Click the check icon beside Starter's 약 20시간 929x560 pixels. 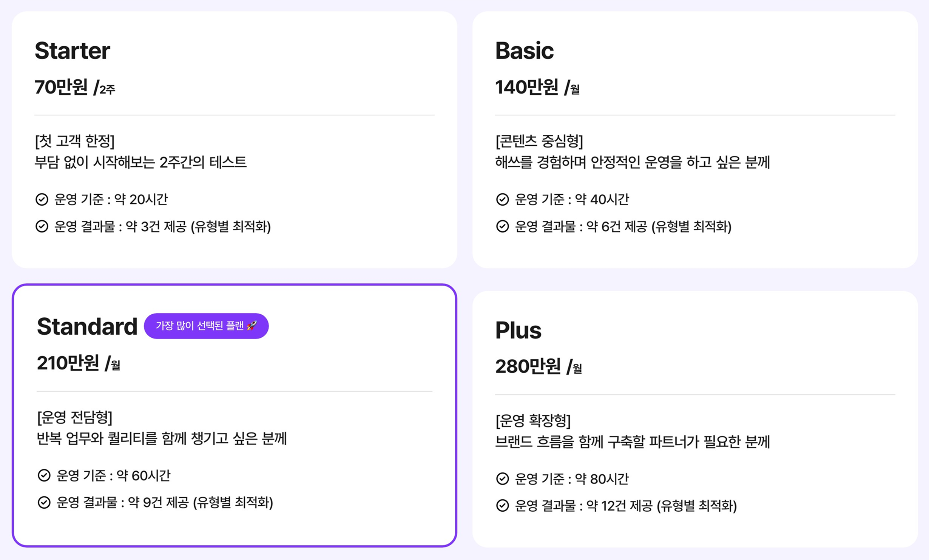[42, 199]
